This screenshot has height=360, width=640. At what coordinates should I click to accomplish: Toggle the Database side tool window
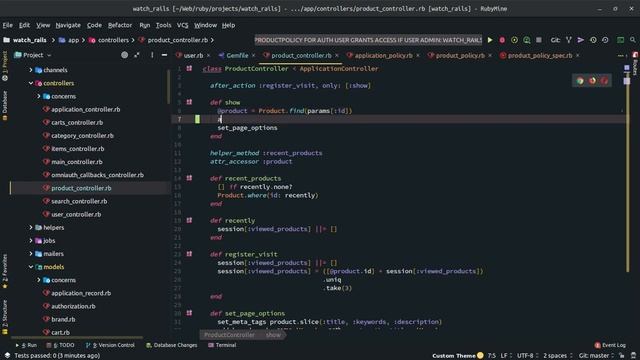(5, 105)
